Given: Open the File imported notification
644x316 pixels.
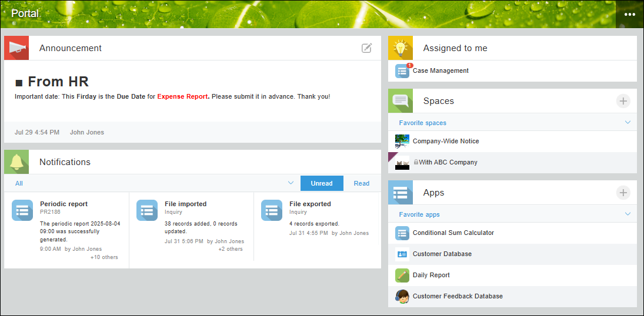Looking at the screenshot, I should coord(185,204).
